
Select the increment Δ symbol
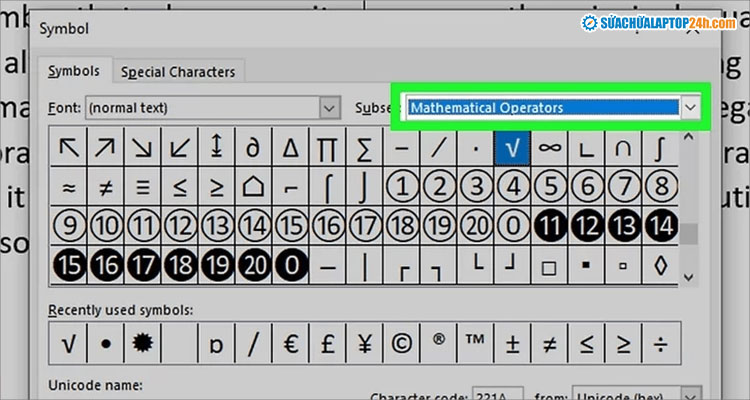291,148
